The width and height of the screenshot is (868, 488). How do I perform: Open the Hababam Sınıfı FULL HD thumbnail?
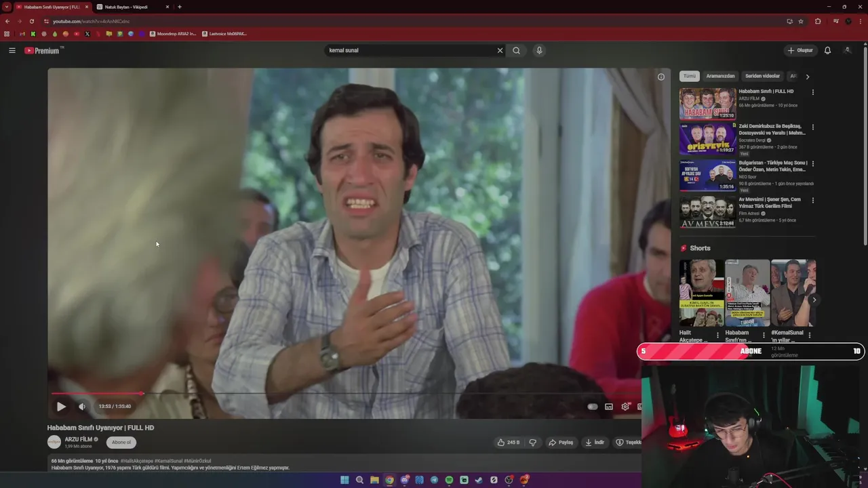[707, 104]
